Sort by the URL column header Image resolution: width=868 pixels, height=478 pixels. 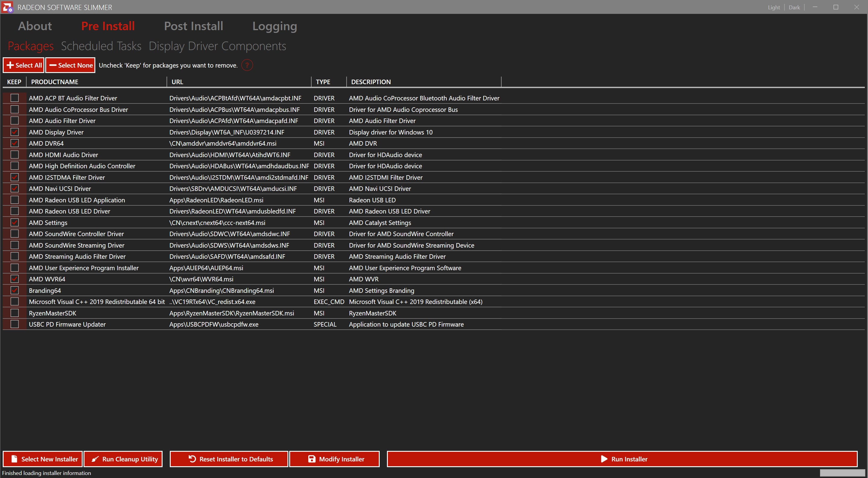239,82
